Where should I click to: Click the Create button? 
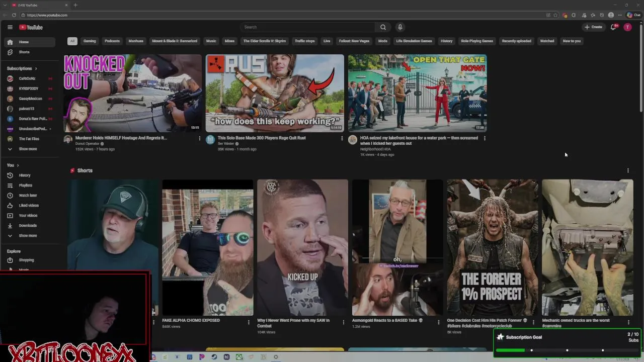(x=594, y=27)
